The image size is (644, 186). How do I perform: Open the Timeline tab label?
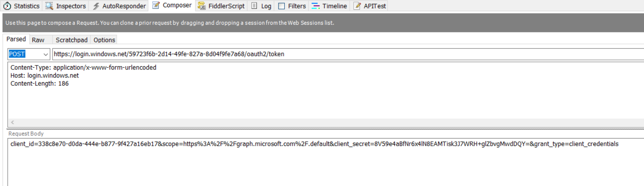click(335, 6)
